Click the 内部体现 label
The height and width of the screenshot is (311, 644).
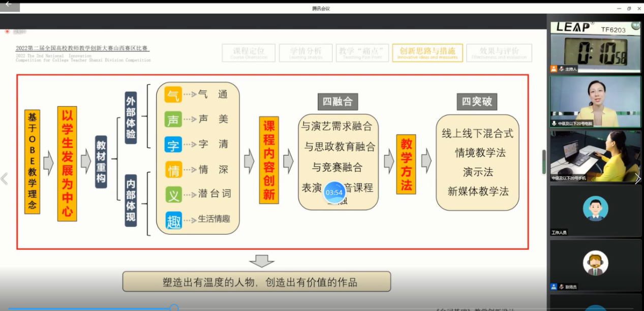[131, 200]
